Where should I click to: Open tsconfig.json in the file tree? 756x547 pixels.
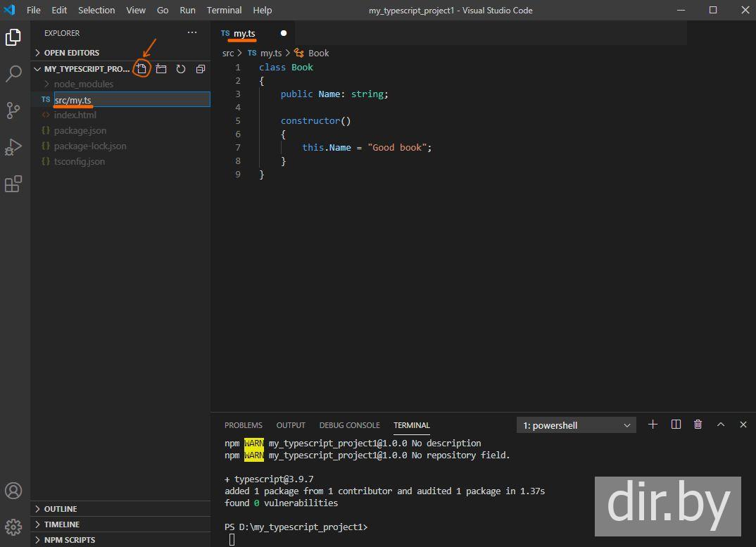pos(79,161)
